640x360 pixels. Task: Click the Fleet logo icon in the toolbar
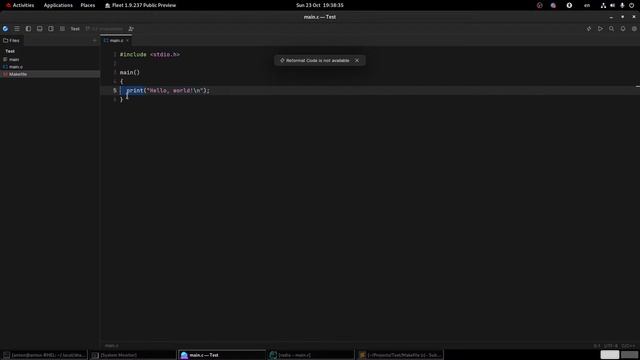[x=5, y=29]
